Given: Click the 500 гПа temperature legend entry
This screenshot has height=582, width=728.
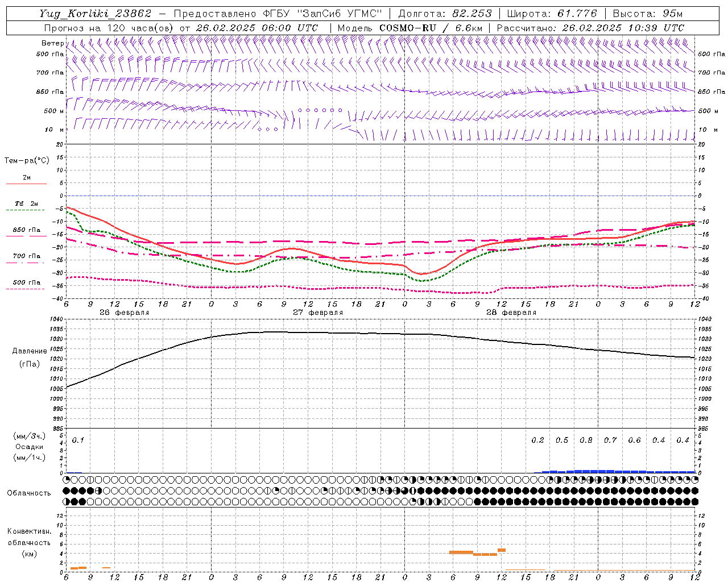Looking at the screenshot, I should pyautogui.click(x=26, y=285).
